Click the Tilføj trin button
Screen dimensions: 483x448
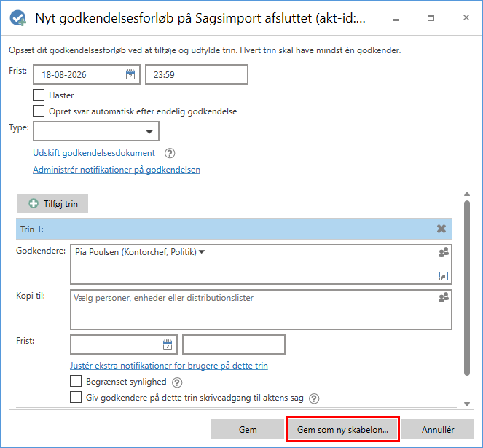pos(52,203)
